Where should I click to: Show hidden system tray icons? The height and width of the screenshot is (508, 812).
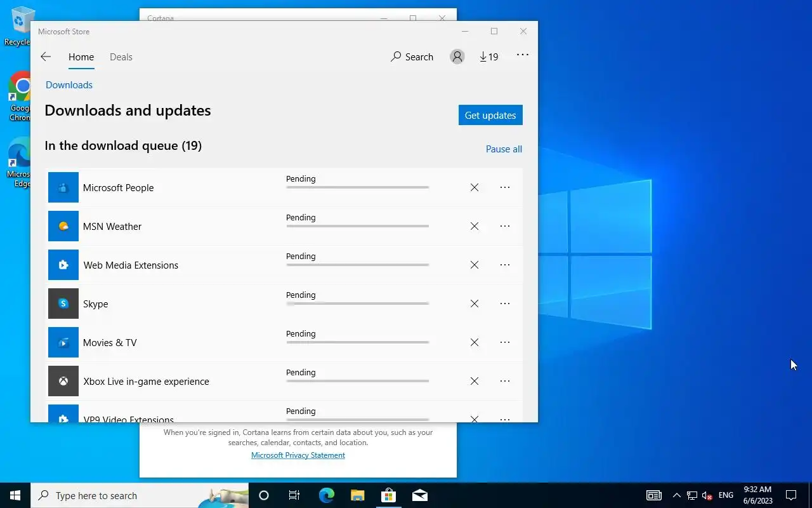click(676, 495)
